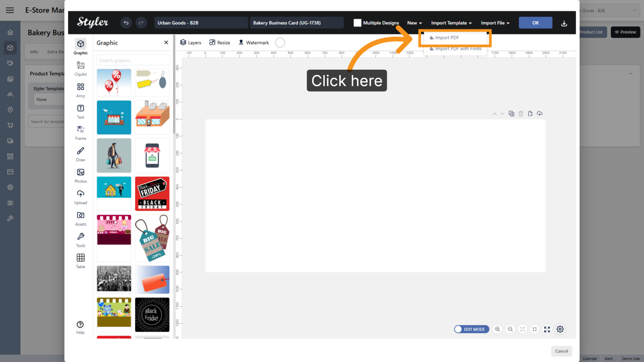Duplicate the page using the copy icon
Viewport: 644px width, 362px height.
click(x=511, y=114)
